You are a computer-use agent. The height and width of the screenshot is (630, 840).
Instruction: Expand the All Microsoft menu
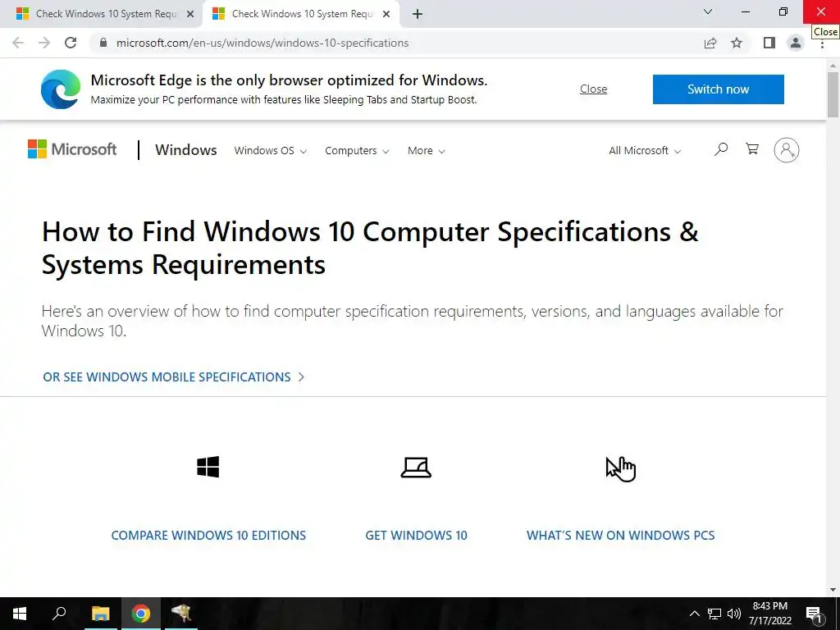pyautogui.click(x=645, y=151)
